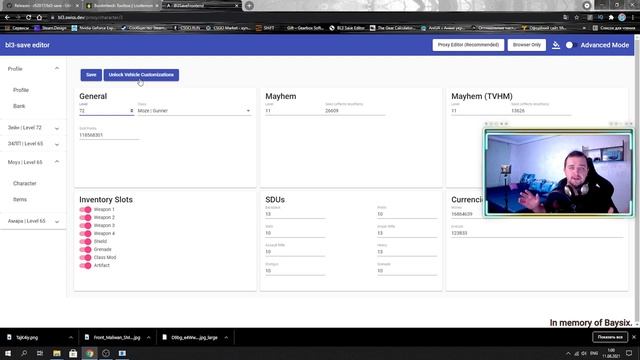Open the notification center icon
640x360 pixels.
[629, 353]
